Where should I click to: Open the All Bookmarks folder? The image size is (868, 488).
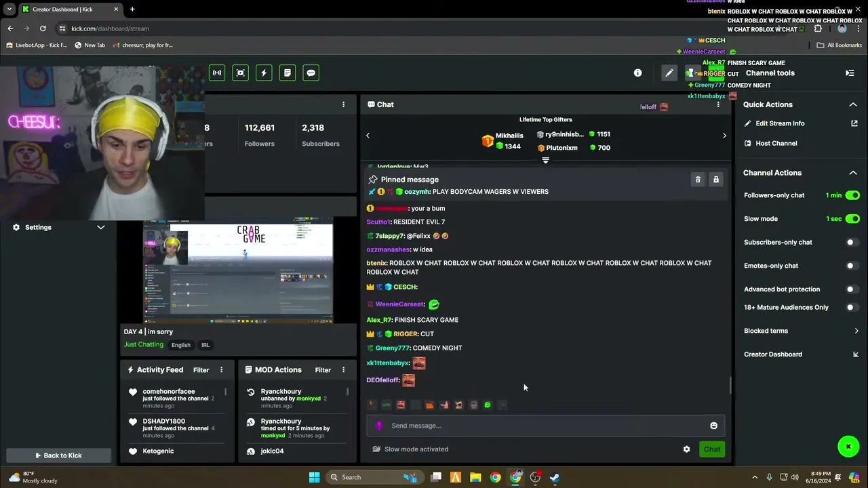pos(839,45)
